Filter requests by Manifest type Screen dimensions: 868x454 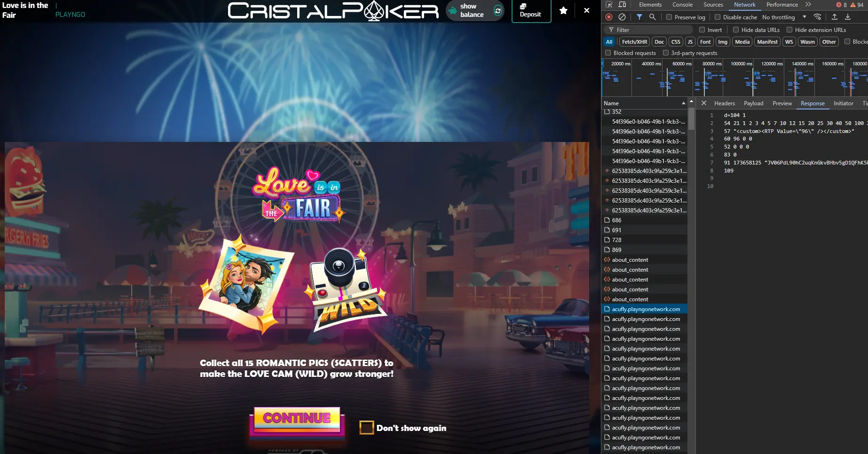[x=767, y=42]
